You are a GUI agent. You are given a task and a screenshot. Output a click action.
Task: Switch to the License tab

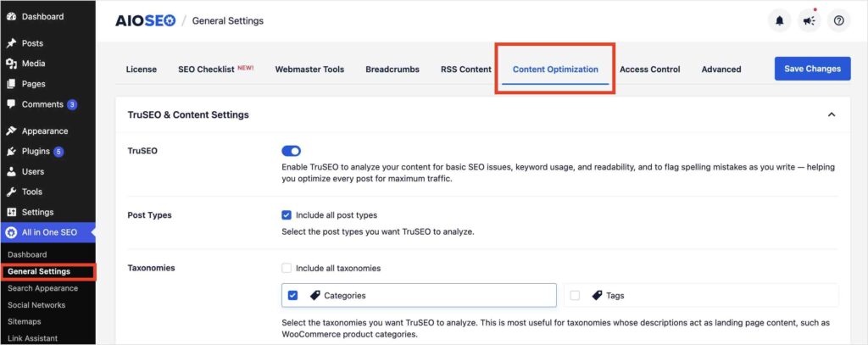(x=142, y=70)
